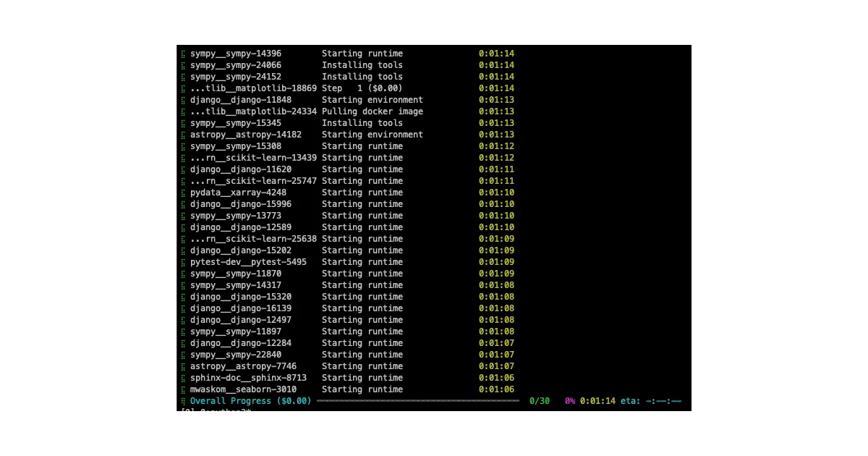Click the "Overall Progress ($0.00)" label
868x456 pixels.
250,401
